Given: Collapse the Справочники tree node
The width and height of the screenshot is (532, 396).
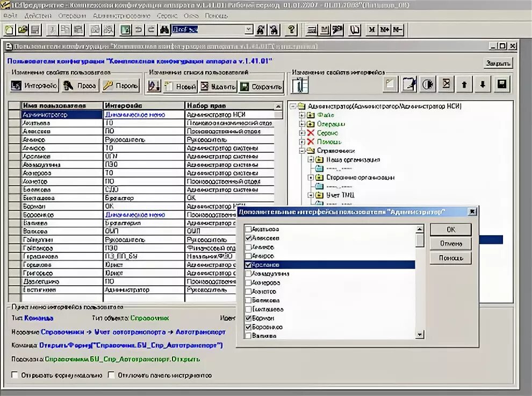Looking at the screenshot, I should click(301, 151).
